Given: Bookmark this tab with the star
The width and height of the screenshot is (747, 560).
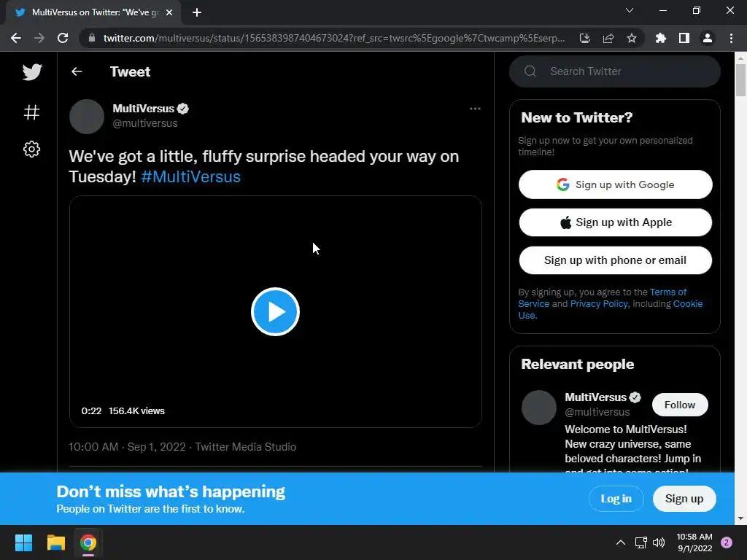Looking at the screenshot, I should 632,38.
